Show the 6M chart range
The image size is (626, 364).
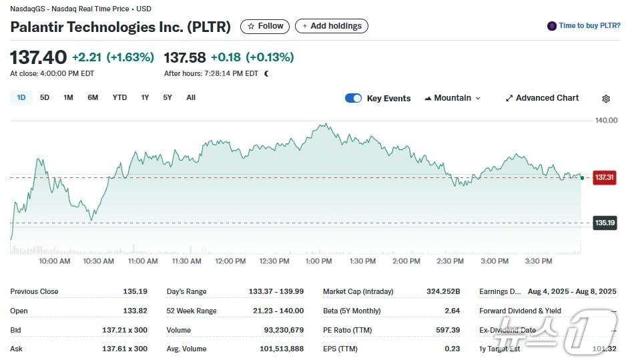tap(93, 97)
